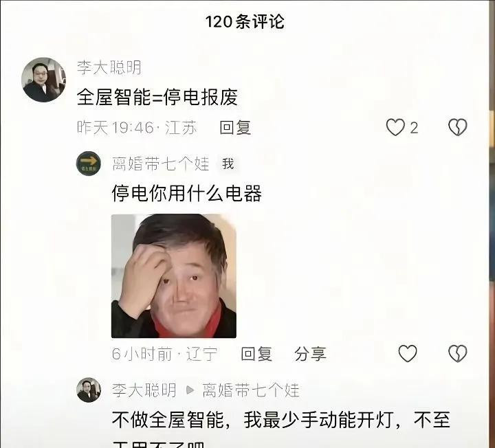Open the meme image in the reply
The image size is (495, 448).
coord(174,276)
